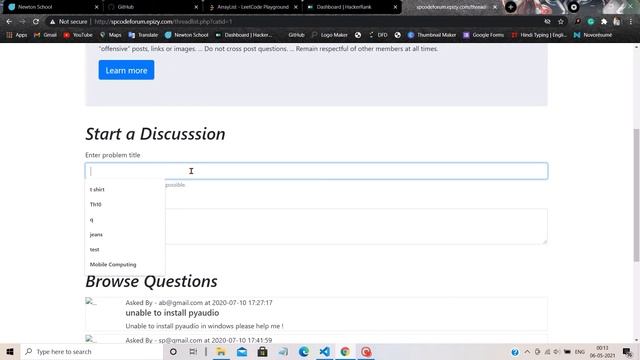Screen dimensions: 640x360
Task: Bookmark this page with the star icon
Action: tap(561, 22)
